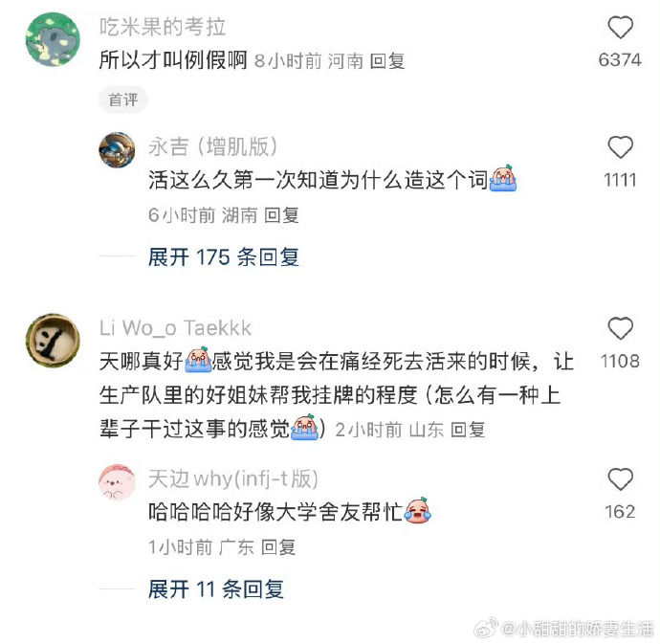Like 永吉（增肌版）'s reply with heart icon

pos(620,147)
